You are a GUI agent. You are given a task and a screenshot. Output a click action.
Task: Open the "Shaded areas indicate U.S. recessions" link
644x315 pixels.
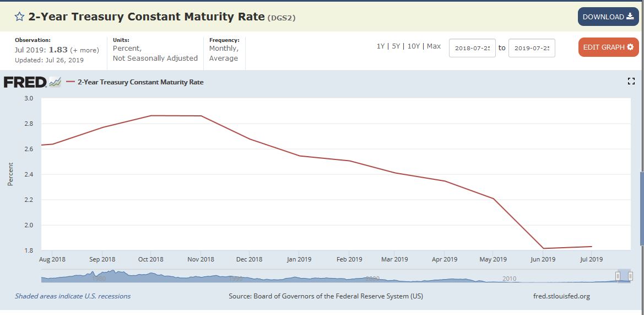pyautogui.click(x=73, y=296)
